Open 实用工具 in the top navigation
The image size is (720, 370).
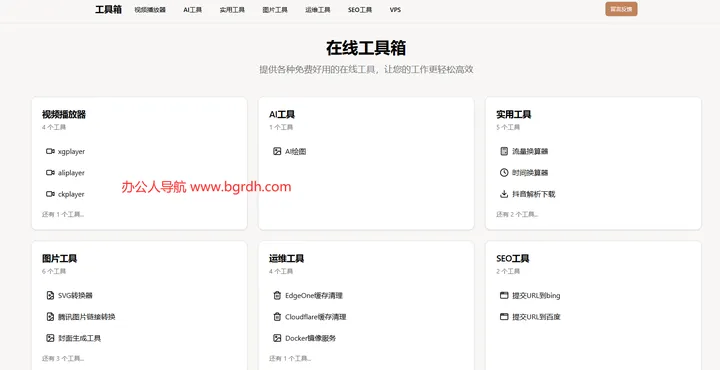(x=232, y=10)
